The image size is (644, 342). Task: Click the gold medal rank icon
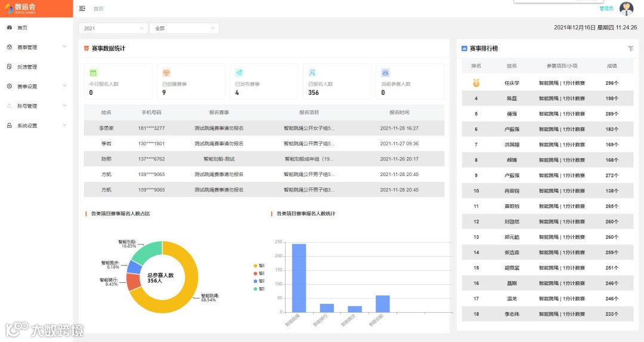(476, 83)
